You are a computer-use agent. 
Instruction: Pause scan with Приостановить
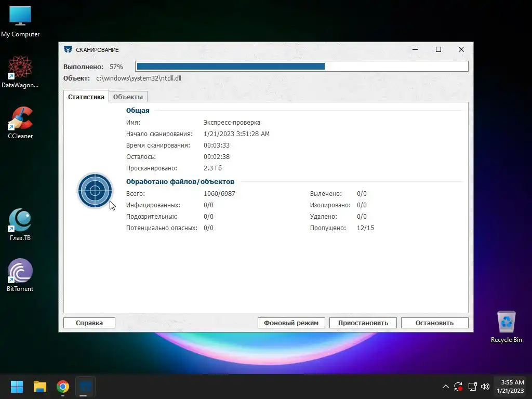pos(363,323)
